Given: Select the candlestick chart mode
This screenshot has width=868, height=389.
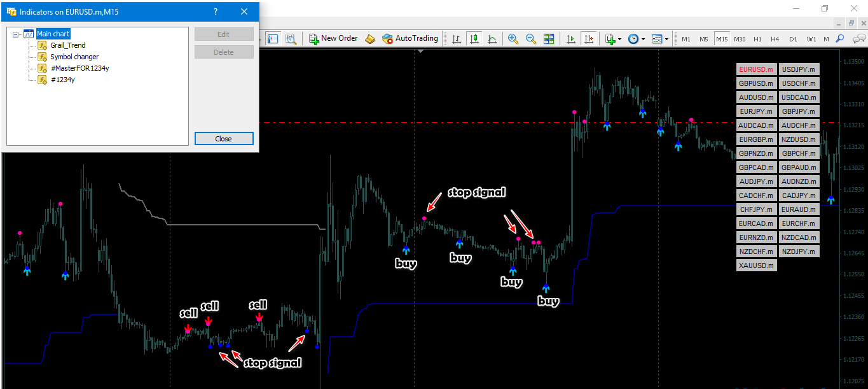Looking at the screenshot, I should 474,39.
